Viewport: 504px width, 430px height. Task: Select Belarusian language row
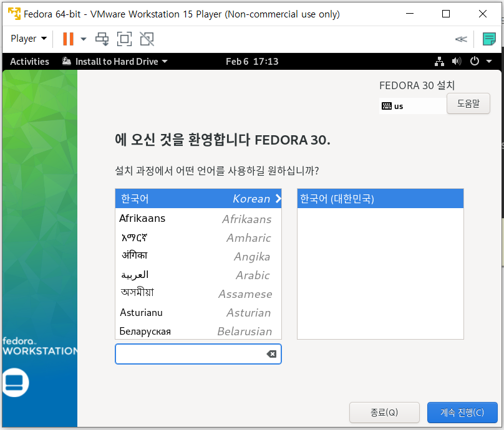click(x=198, y=331)
